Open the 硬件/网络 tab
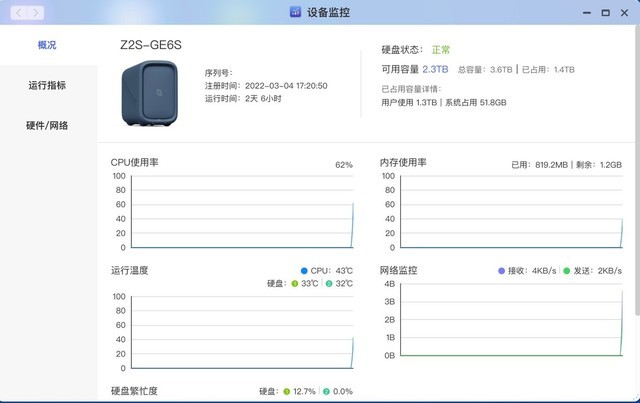Image resolution: width=640 pixels, height=403 pixels. pyautogui.click(x=47, y=125)
